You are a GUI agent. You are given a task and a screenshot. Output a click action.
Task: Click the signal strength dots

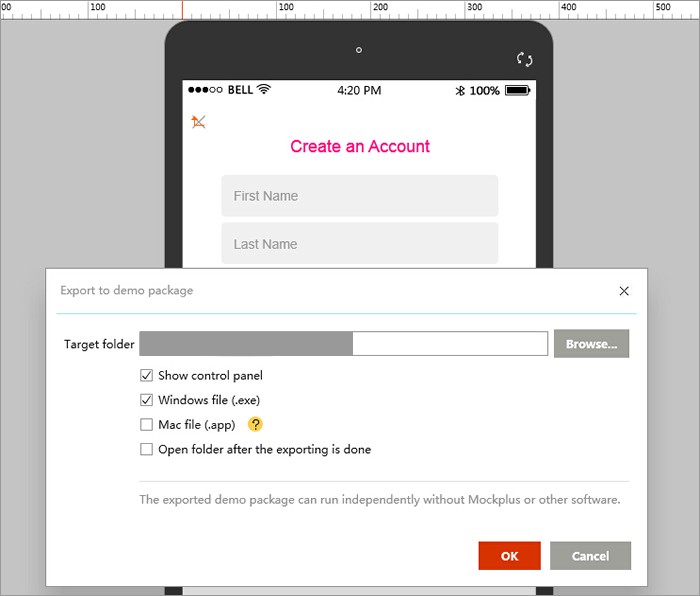click(x=205, y=90)
